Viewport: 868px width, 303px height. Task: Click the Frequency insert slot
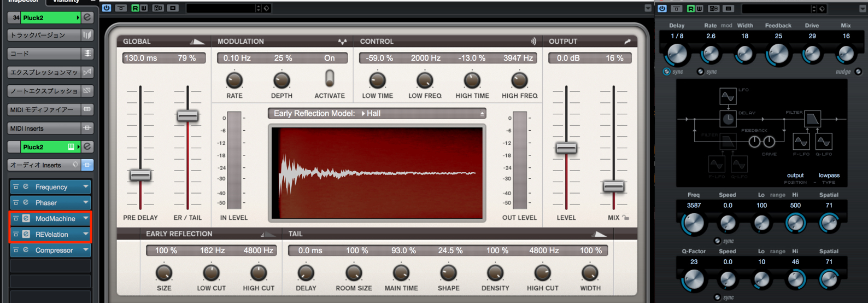[x=50, y=187]
